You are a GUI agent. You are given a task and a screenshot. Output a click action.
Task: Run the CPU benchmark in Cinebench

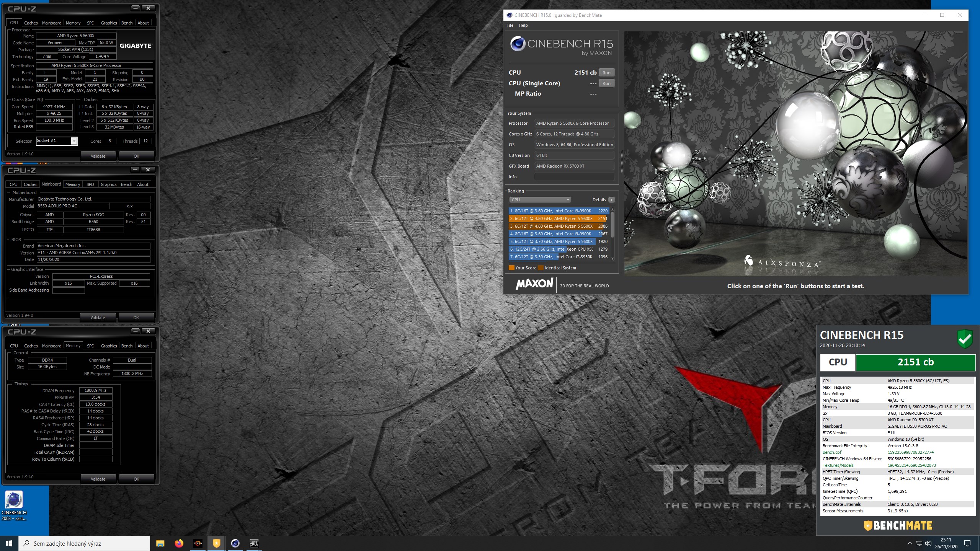[x=606, y=73]
